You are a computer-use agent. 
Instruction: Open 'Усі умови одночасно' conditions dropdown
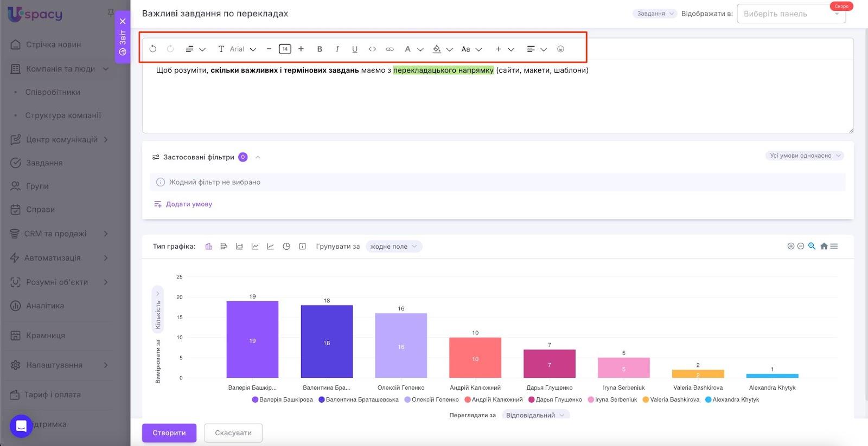(x=805, y=156)
